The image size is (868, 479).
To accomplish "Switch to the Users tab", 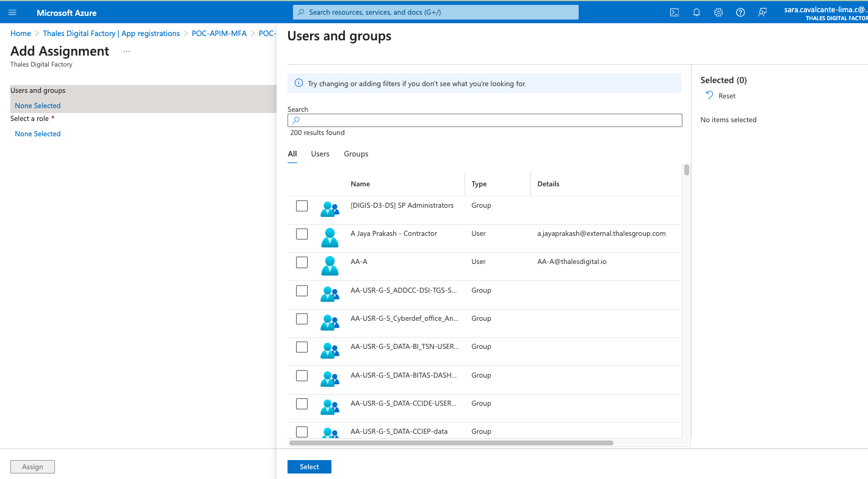I will [x=320, y=154].
